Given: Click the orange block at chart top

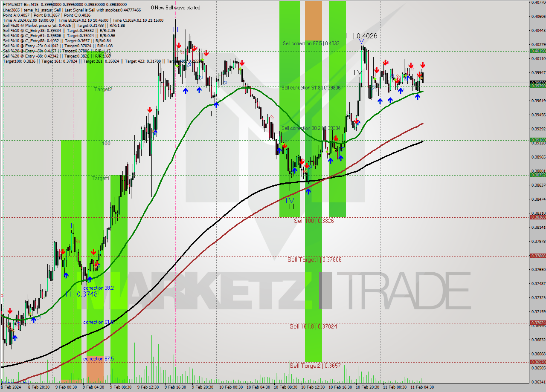Looking at the screenshot, I should point(314,21).
